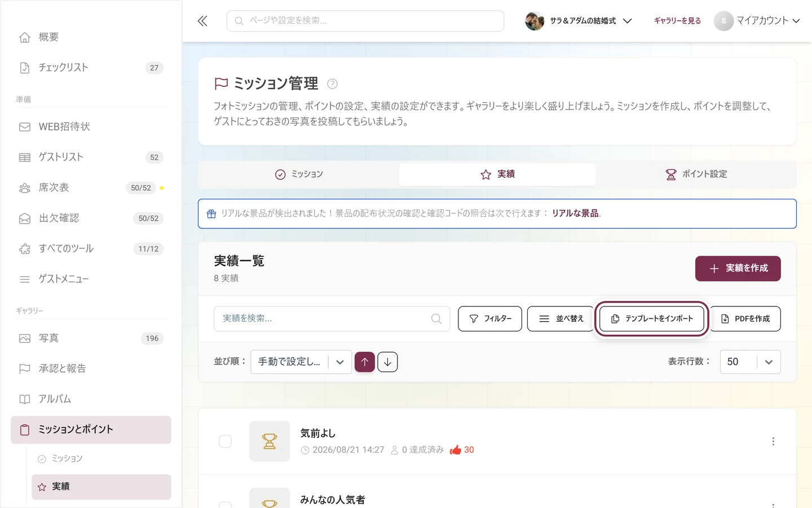Click the account avatar circle labeled S

(723, 21)
